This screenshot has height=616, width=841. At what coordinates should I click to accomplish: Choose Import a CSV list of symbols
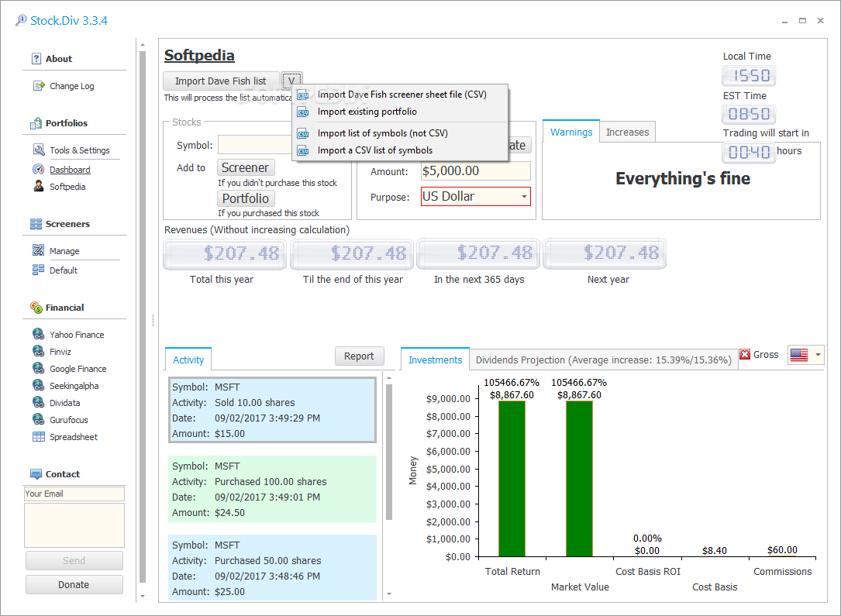click(x=402, y=150)
